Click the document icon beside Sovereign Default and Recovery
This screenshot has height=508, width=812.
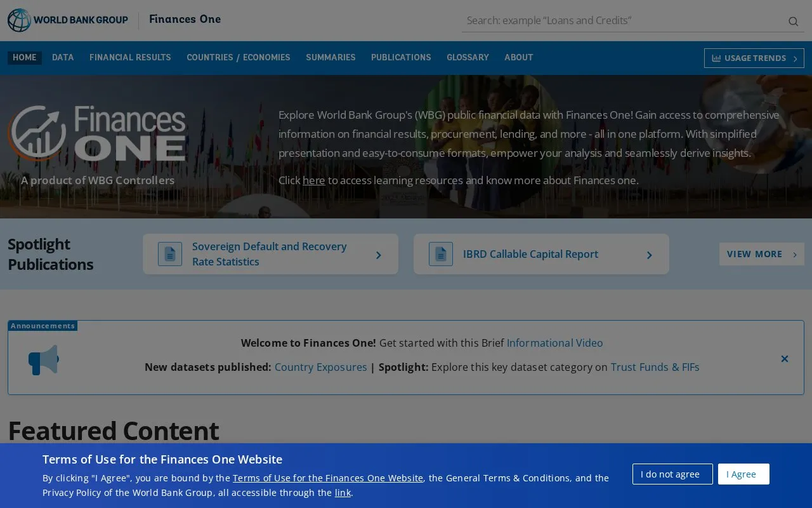[x=170, y=254]
